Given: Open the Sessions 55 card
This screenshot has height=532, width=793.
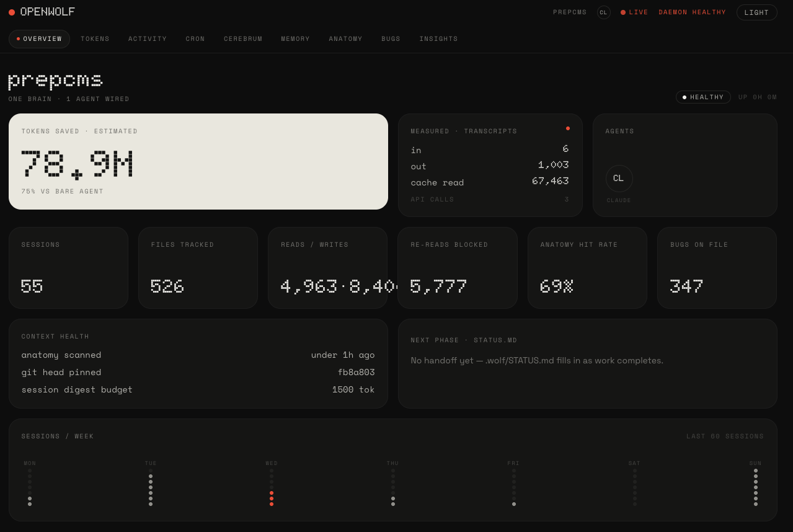Looking at the screenshot, I should (x=68, y=268).
